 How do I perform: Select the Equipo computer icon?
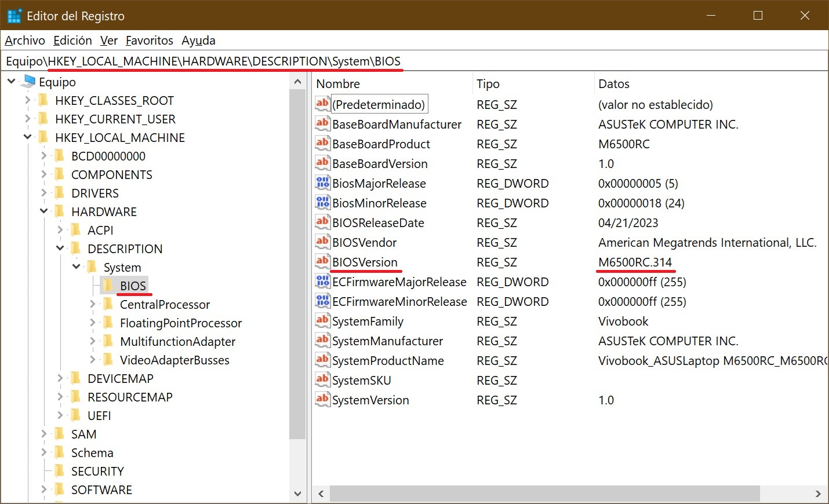[28, 82]
